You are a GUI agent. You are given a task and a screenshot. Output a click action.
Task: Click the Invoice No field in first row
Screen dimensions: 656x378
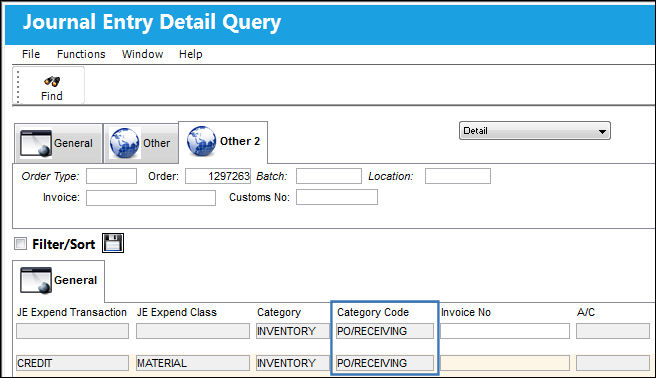coord(505,331)
